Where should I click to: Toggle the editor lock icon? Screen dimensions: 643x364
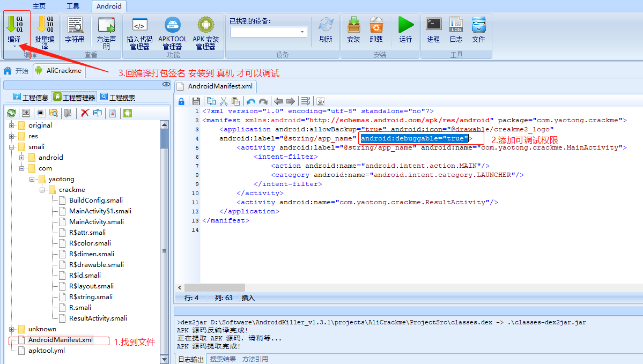[x=181, y=101]
